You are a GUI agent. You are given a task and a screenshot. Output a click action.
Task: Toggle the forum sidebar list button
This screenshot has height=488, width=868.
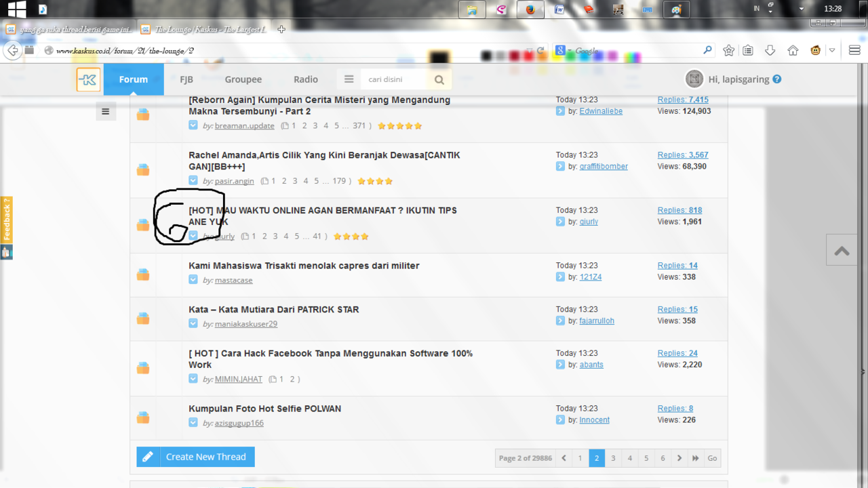point(105,112)
